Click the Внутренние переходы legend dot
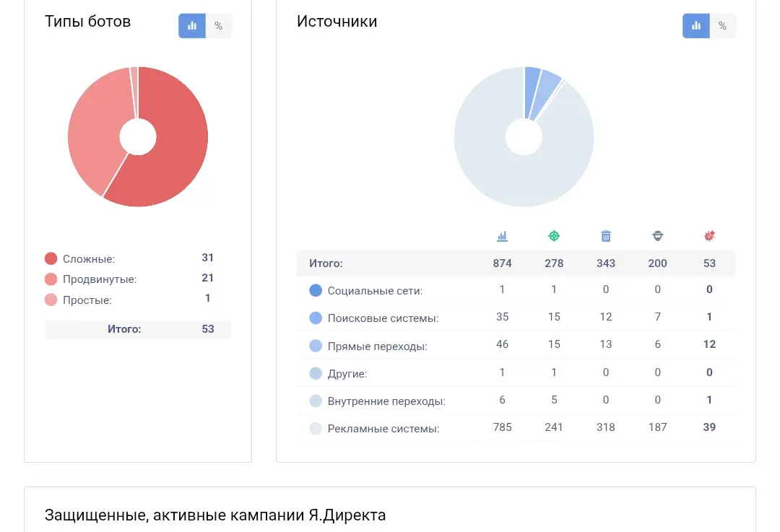Screen dimensions: 780x532 click(316, 401)
